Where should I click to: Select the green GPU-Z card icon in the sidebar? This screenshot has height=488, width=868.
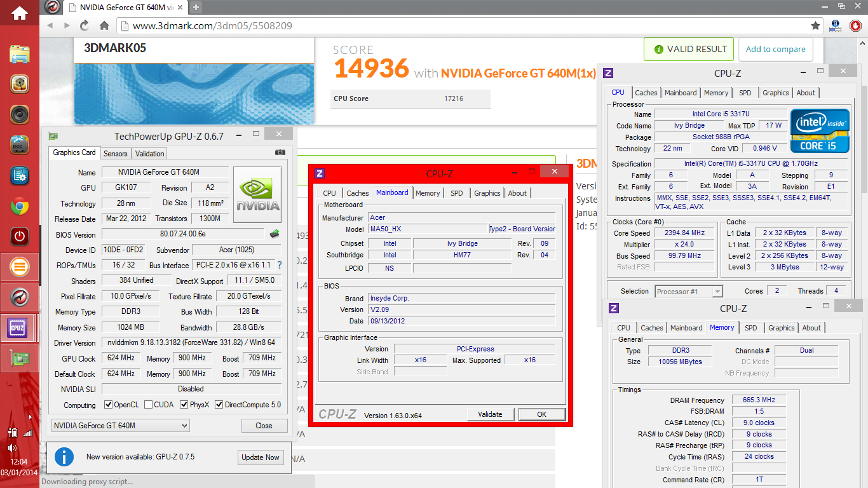tap(20, 358)
